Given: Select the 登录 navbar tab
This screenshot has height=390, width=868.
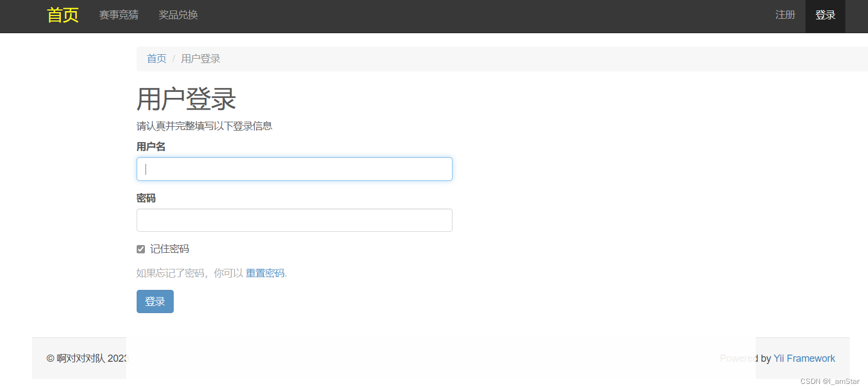Looking at the screenshot, I should coord(825,15).
